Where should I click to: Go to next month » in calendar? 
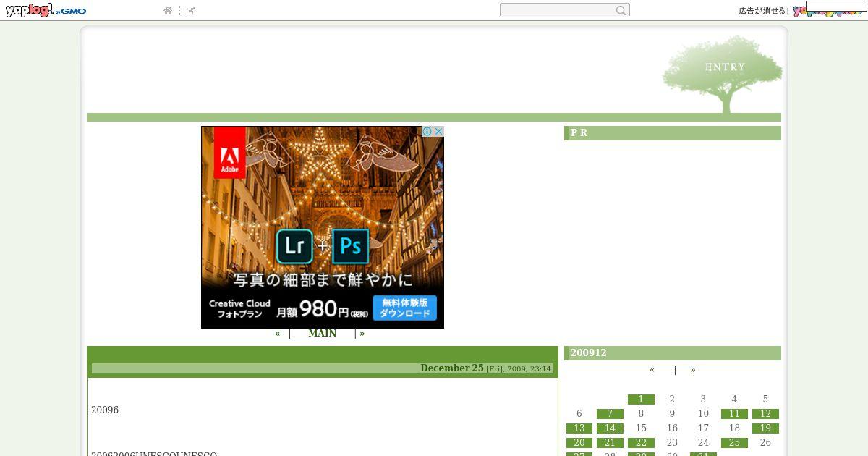click(693, 370)
